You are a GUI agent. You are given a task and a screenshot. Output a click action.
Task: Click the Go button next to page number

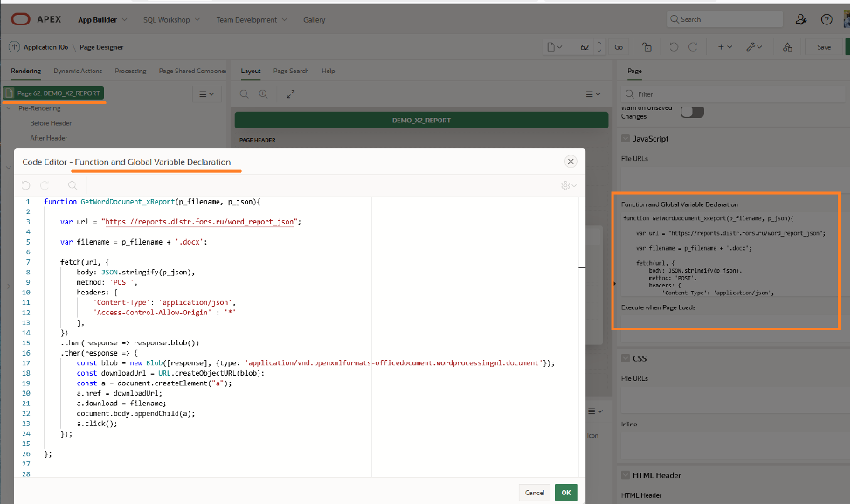click(x=619, y=47)
